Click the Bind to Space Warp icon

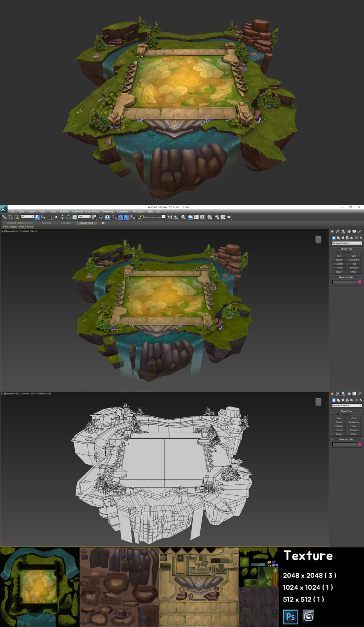(x=16, y=217)
